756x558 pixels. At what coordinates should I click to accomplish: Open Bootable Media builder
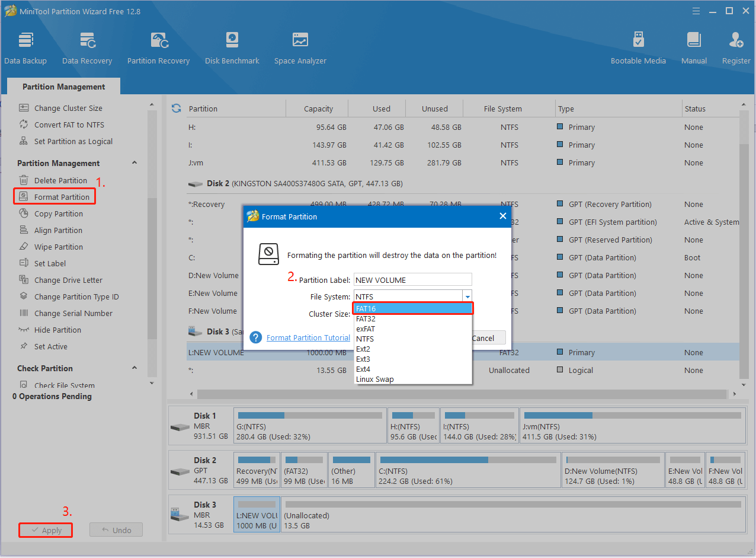pyautogui.click(x=638, y=49)
